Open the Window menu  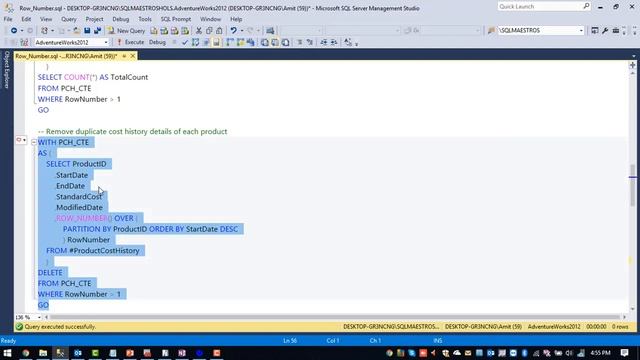210,19
